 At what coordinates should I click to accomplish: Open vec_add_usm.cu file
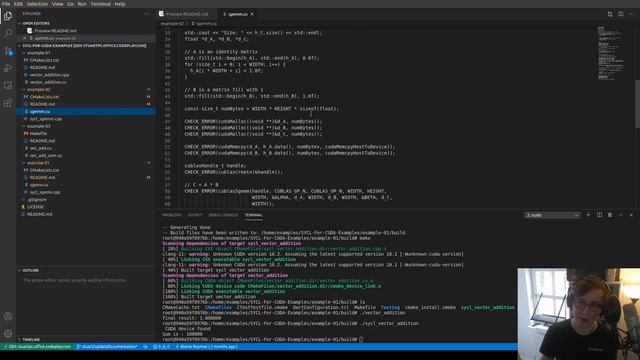(x=46, y=156)
